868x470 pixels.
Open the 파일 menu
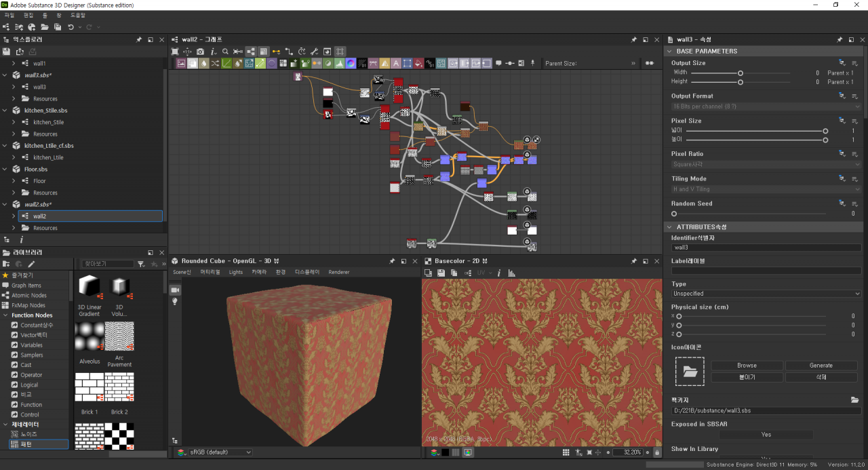tap(9, 15)
